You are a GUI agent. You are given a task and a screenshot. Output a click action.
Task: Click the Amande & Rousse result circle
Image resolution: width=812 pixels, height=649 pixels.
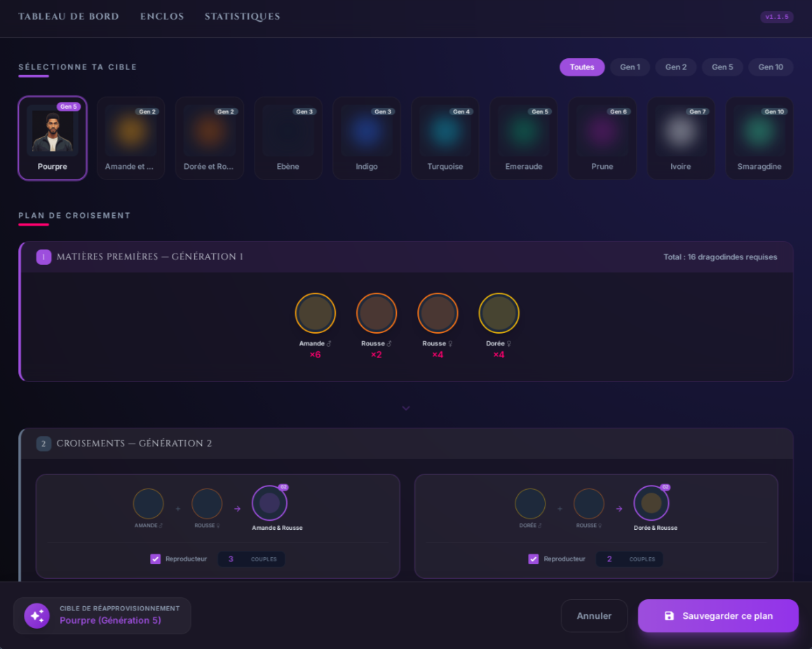(x=269, y=503)
